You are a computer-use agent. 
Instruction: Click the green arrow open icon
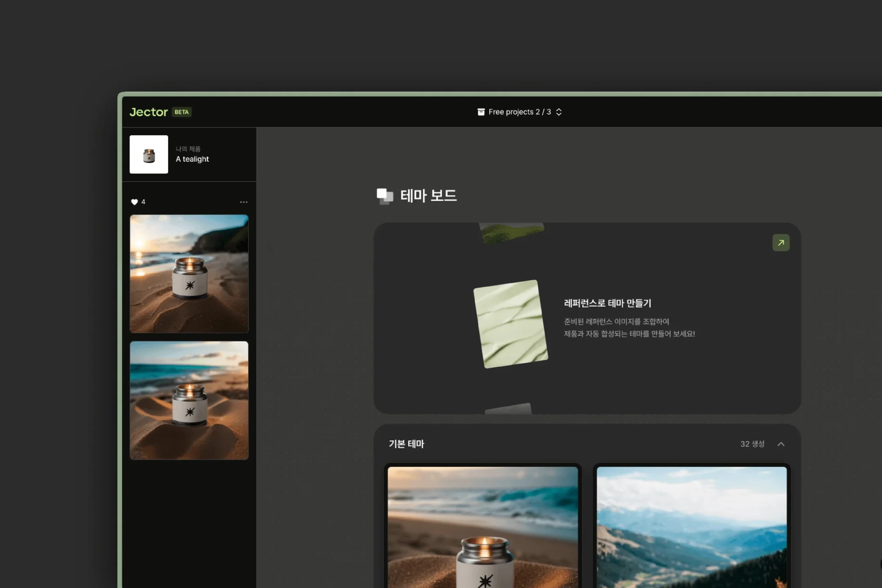click(x=781, y=243)
